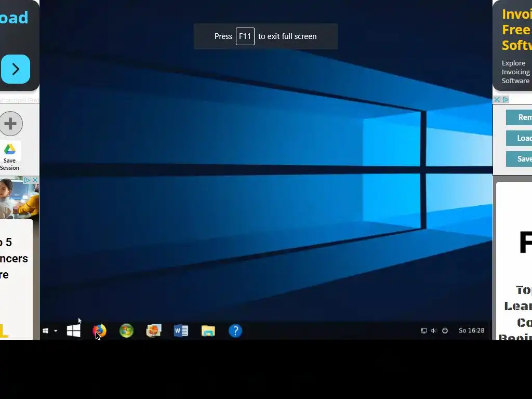The height and width of the screenshot is (399, 532).
Task: Open the woman photo ad thumbnail
Action: coord(19,198)
